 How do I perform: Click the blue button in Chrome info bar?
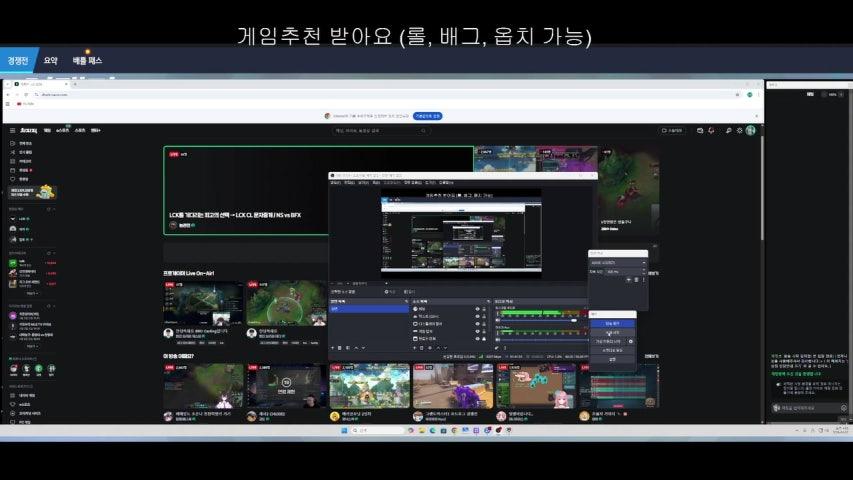pos(428,116)
